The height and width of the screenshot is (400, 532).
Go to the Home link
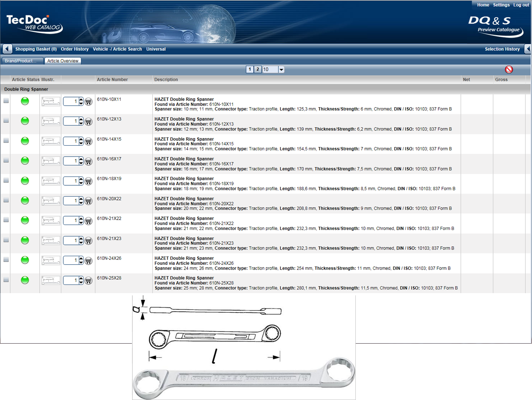[x=483, y=5]
